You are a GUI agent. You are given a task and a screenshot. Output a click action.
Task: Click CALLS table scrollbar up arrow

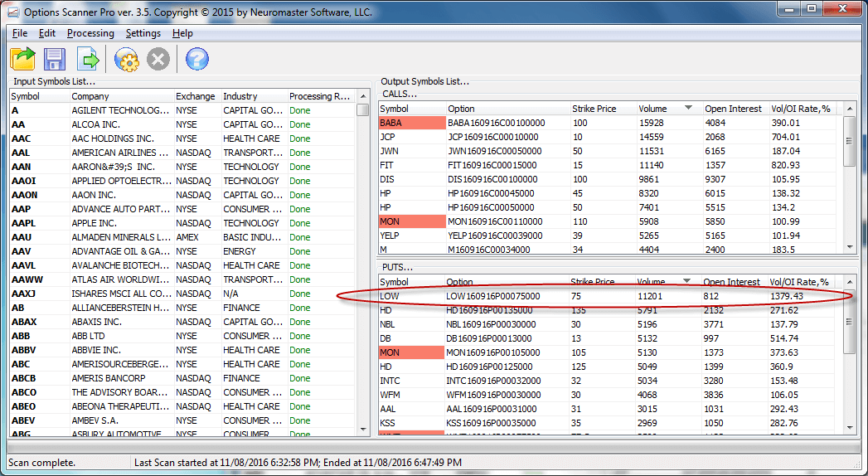[850, 109]
